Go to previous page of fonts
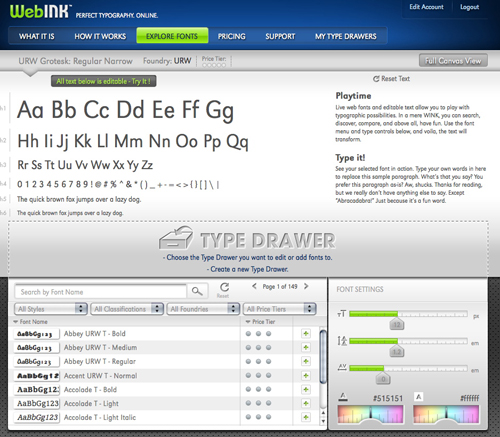Viewport: 500px width, 437px height. click(254, 286)
